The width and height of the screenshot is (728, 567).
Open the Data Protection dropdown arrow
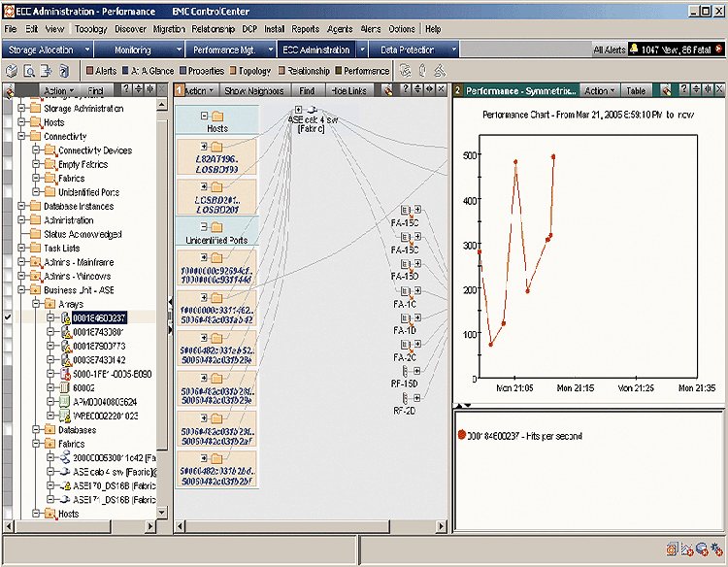(454, 50)
